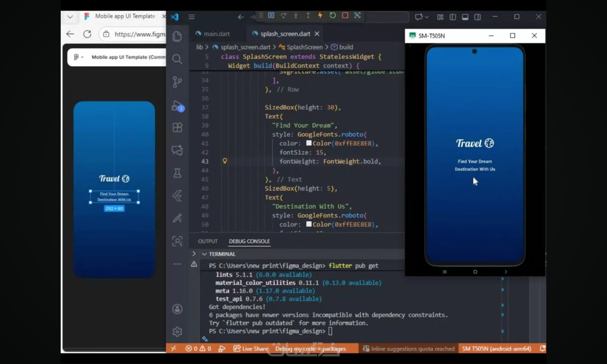Click the debug Restart green icon
The width and height of the screenshot is (607, 364).
(333, 15)
